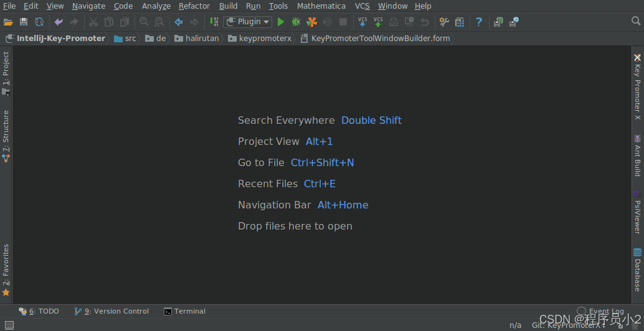
Task: Click the Save All floppy icon
Action: tap(24, 22)
